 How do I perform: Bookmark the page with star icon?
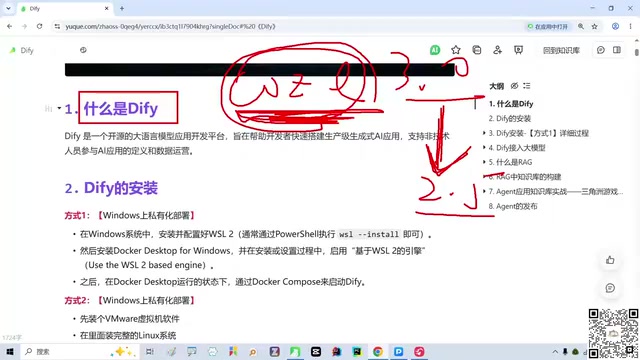594,26
